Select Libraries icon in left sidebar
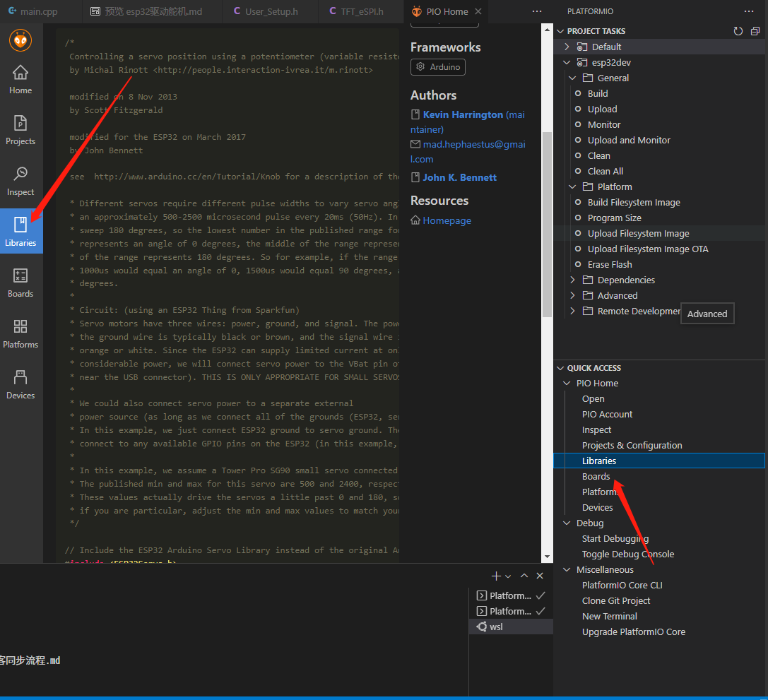The image size is (768, 700). 20,230
